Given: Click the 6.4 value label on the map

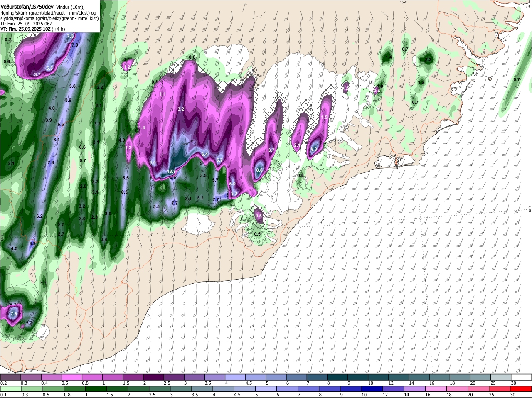Looking at the screenshot, I should 204,155.
